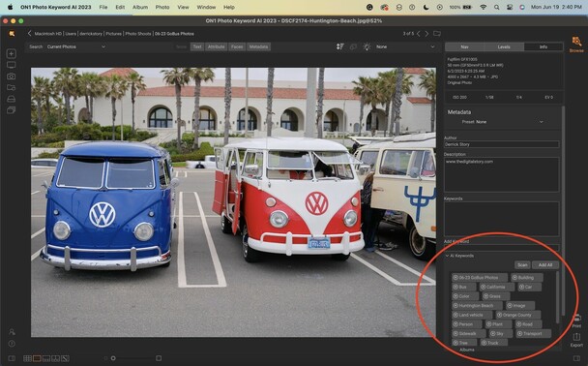Click the Text filter button

click(197, 46)
